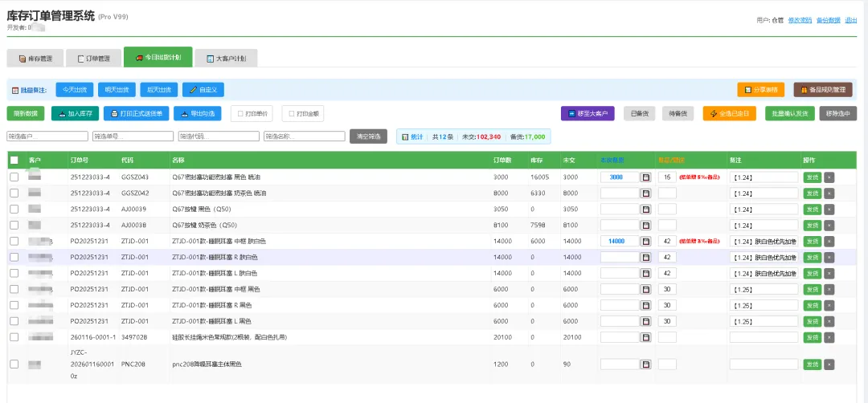This screenshot has width=868, height=403.
Task: Click 发货 button in PNC208 row
Action: 812,364
